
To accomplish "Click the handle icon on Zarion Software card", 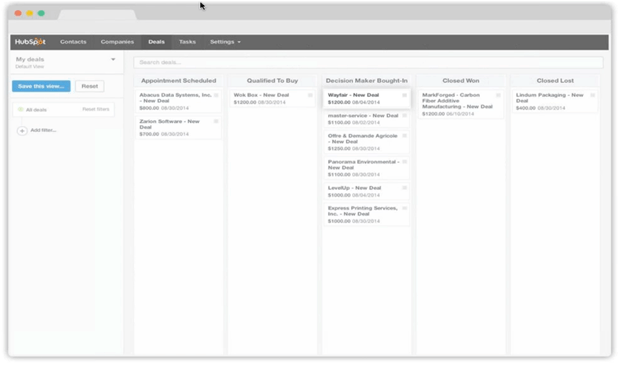I will click(x=216, y=121).
